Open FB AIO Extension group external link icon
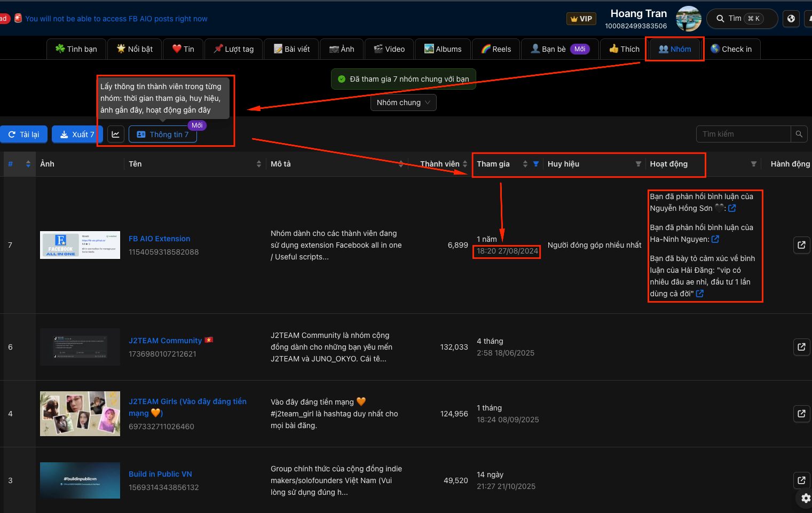 [x=801, y=245]
